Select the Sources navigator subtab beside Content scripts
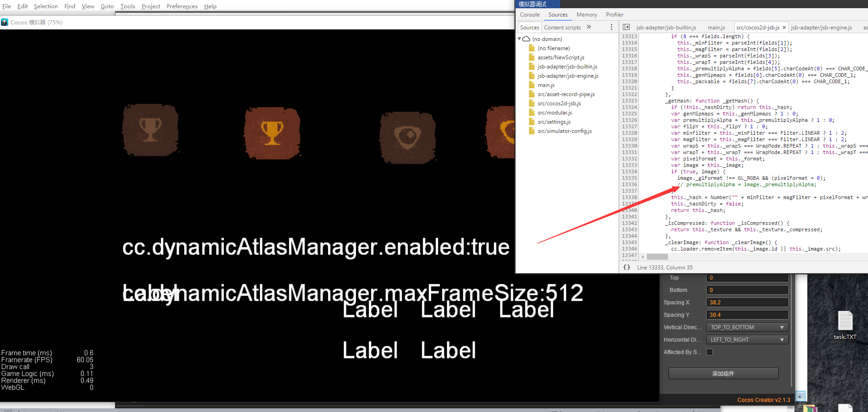 pos(529,28)
